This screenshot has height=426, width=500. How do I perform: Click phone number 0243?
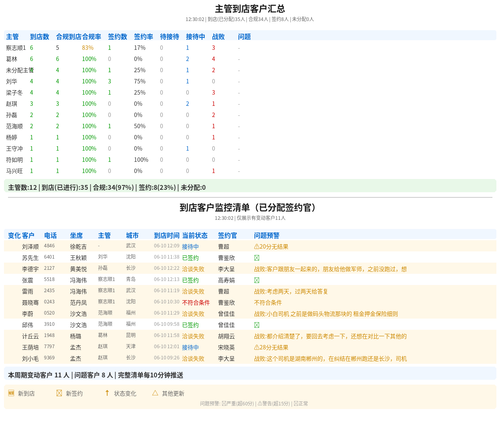(49, 302)
